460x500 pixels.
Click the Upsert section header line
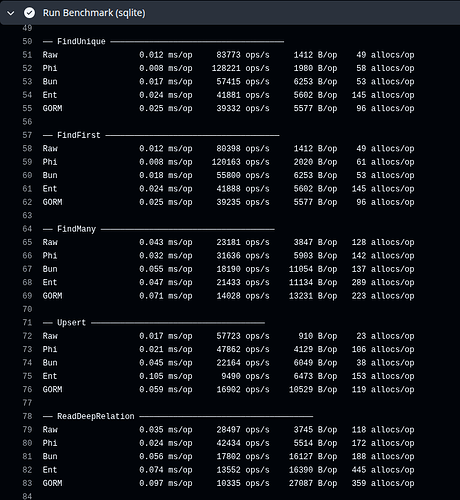[x=154, y=322]
